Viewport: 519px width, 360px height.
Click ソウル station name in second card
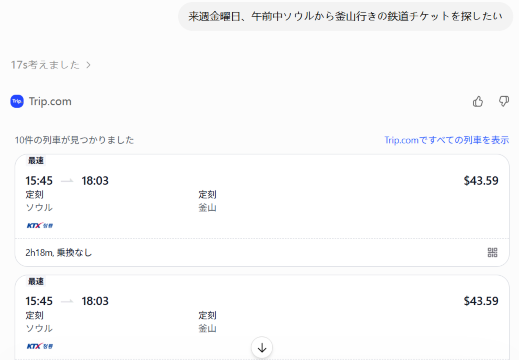39,328
